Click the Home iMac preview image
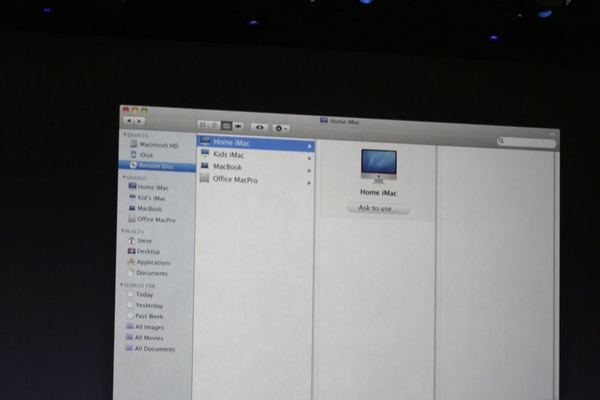The image size is (600, 400). click(x=379, y=166)
